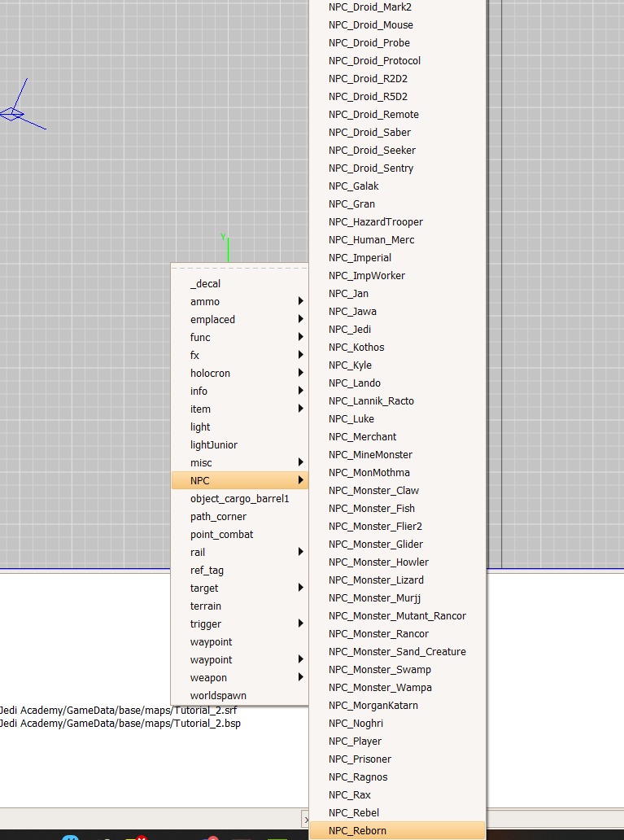Image resolution: width=624 pixels, height=840 pixels.
Task: Expand the fx submenu arrow
Action: 301,355
